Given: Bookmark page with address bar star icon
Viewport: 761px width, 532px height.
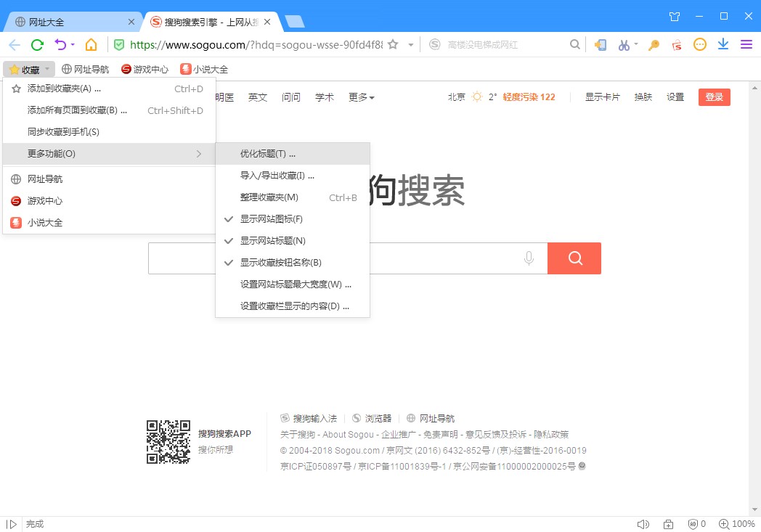Looking at the screenshot, I should pos(393,44).
